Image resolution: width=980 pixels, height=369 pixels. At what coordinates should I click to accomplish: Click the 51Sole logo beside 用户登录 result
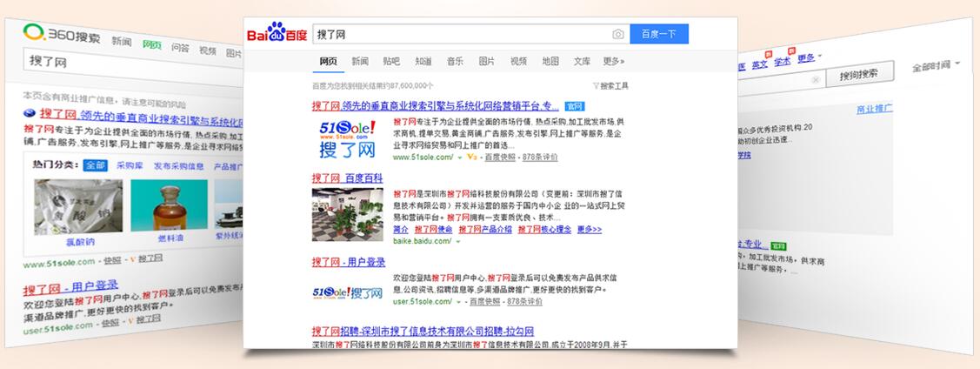click(347, 292)
